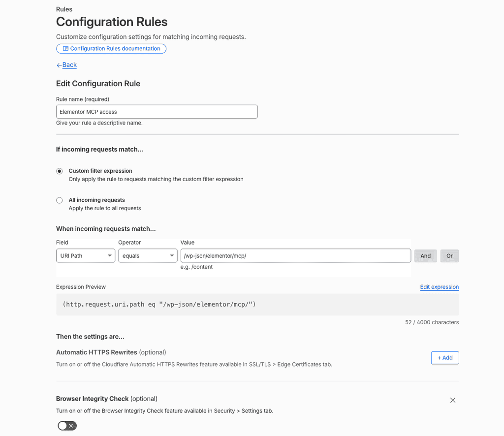Click the "e.g. /content" hint text

[196, 267]
